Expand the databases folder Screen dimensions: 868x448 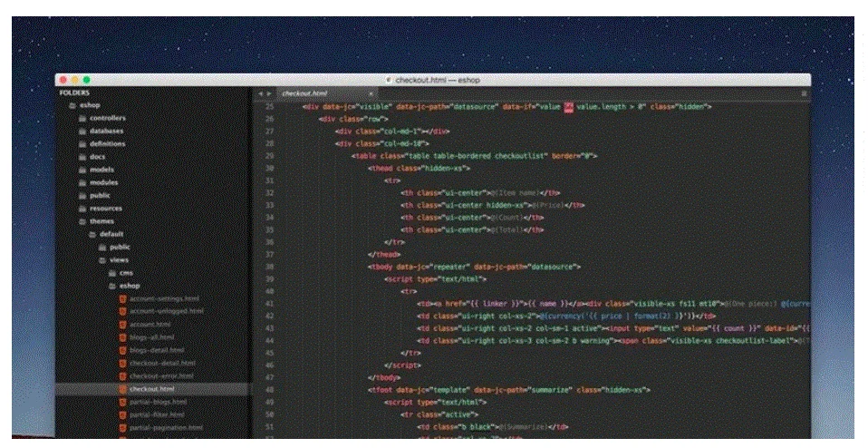(x=82, y=131)
